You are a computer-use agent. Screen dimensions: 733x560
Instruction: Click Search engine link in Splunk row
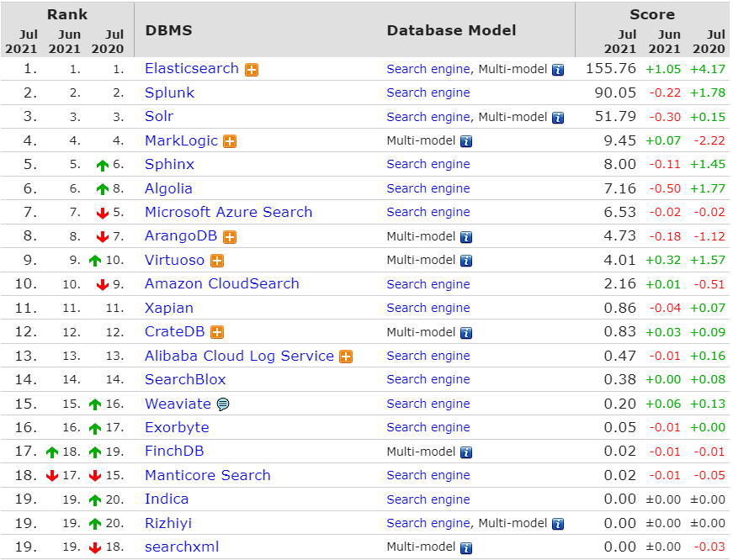click(428, 93)
